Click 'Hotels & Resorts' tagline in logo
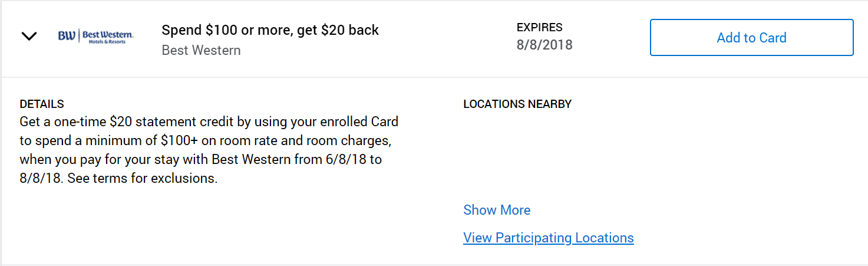868x266 pixels. (x=107, y=42)
